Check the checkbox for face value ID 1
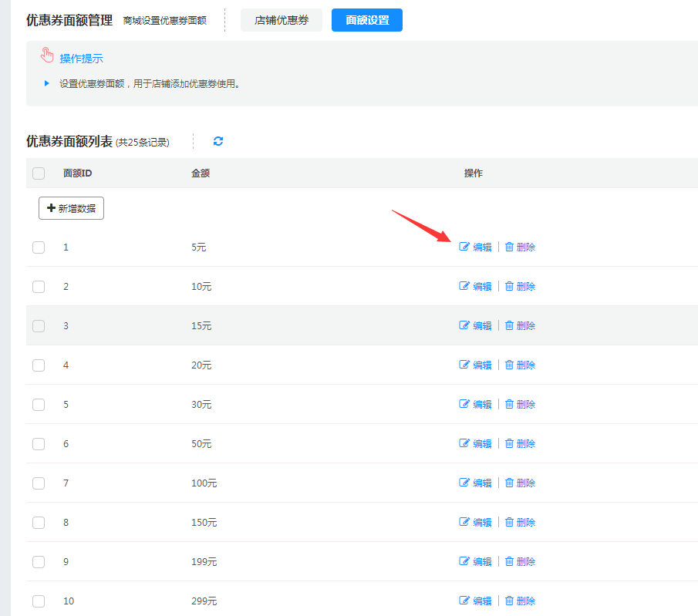Viewport: 698px width, 616px height. point(39,247)
